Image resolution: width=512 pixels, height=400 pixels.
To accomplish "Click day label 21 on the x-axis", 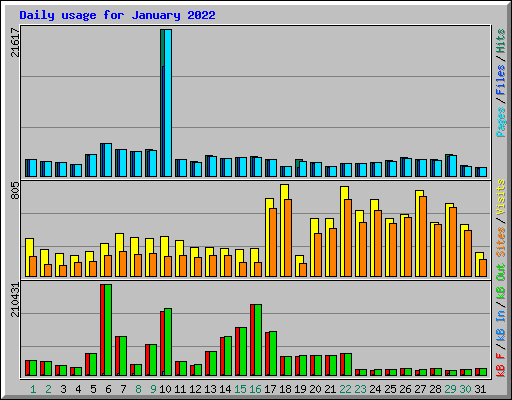I will (330, 389).
